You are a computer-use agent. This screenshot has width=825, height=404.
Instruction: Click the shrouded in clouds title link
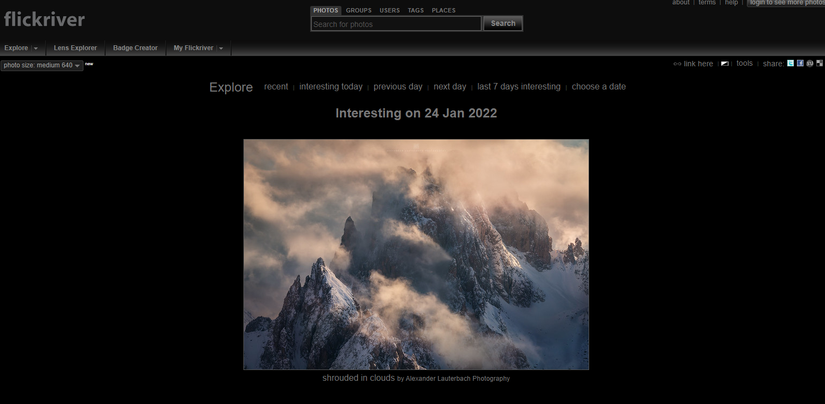click(x=358, y=378)
